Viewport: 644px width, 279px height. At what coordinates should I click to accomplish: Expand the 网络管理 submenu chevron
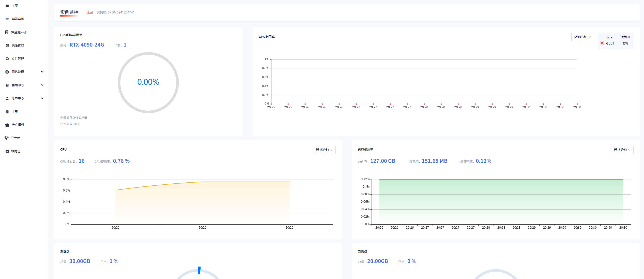coord(42,72)
